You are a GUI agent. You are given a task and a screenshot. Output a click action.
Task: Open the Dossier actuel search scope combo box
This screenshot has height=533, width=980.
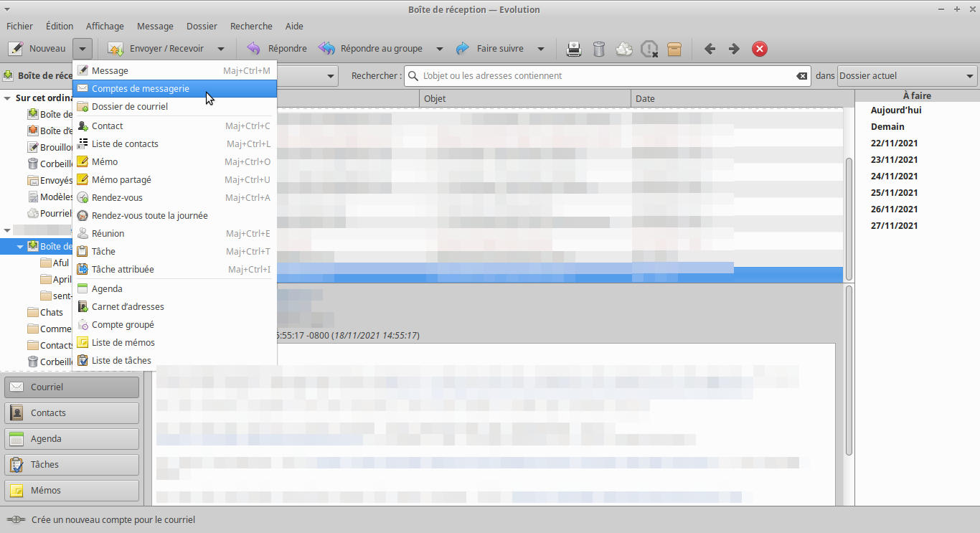click(x=907, y=75)
